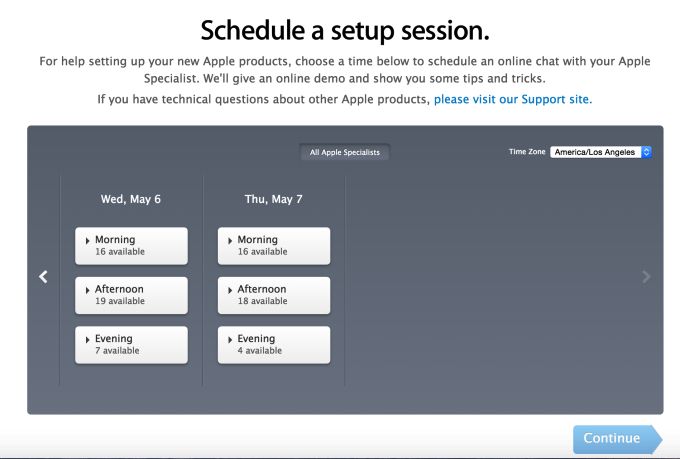Expand Thu, May 7 Morning slot
This screenshot has height=459, width=680.
(274, 245)
